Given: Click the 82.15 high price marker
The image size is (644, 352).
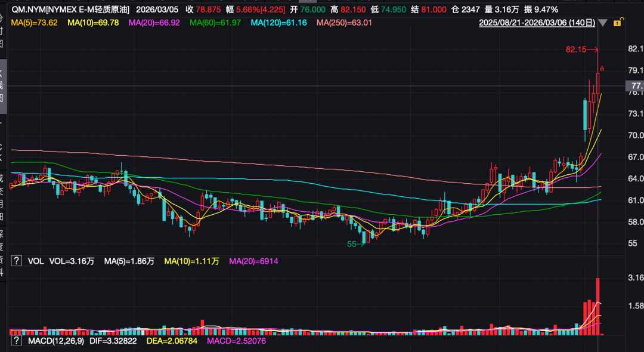Looking at the screenshot, I should 576,50.
